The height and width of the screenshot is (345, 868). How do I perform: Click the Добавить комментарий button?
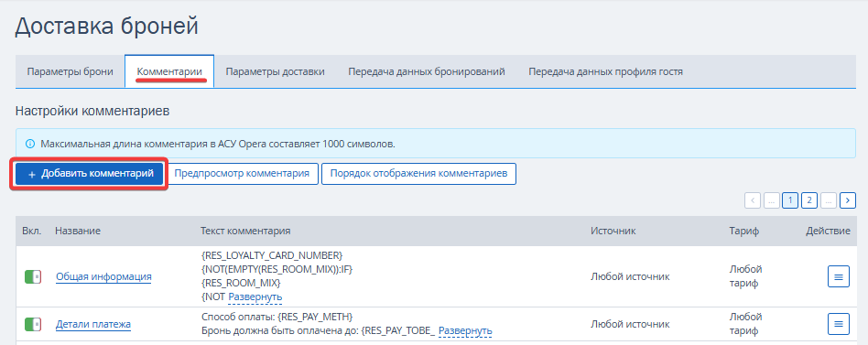pyautogui.click(x=89, y=174)
